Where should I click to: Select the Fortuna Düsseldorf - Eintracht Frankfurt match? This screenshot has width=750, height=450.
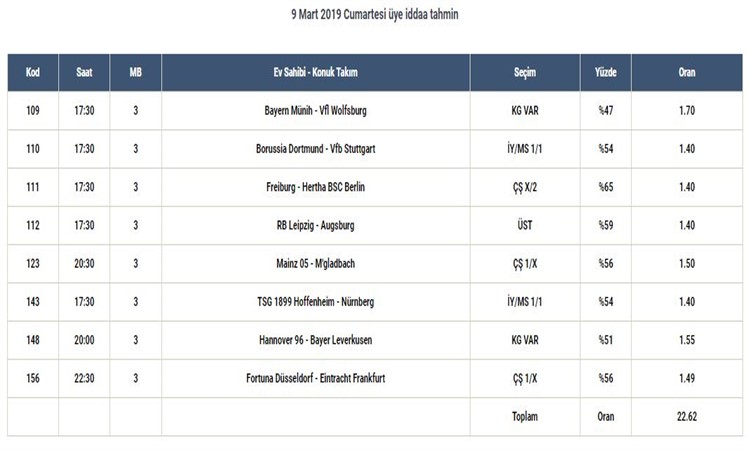[x=316, y=378]
